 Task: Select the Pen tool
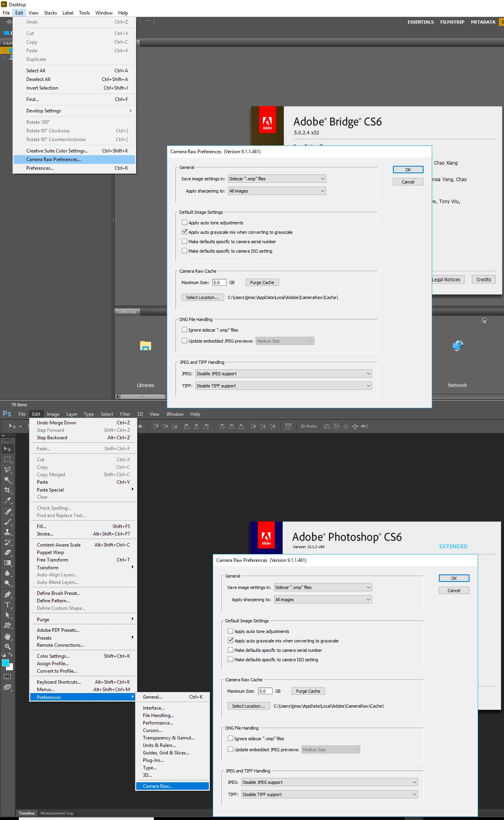click(7, 594)
